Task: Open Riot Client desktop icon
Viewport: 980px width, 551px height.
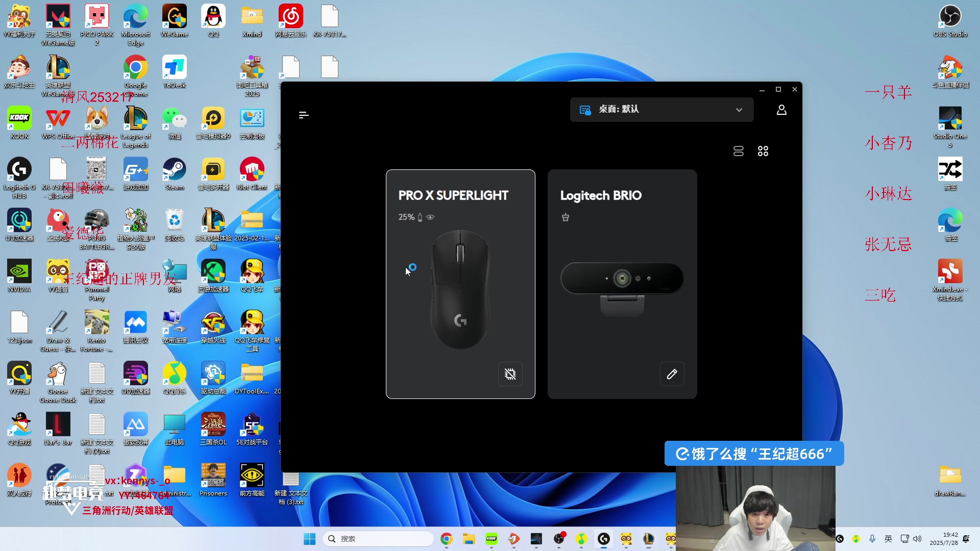Action: [252, 174]
